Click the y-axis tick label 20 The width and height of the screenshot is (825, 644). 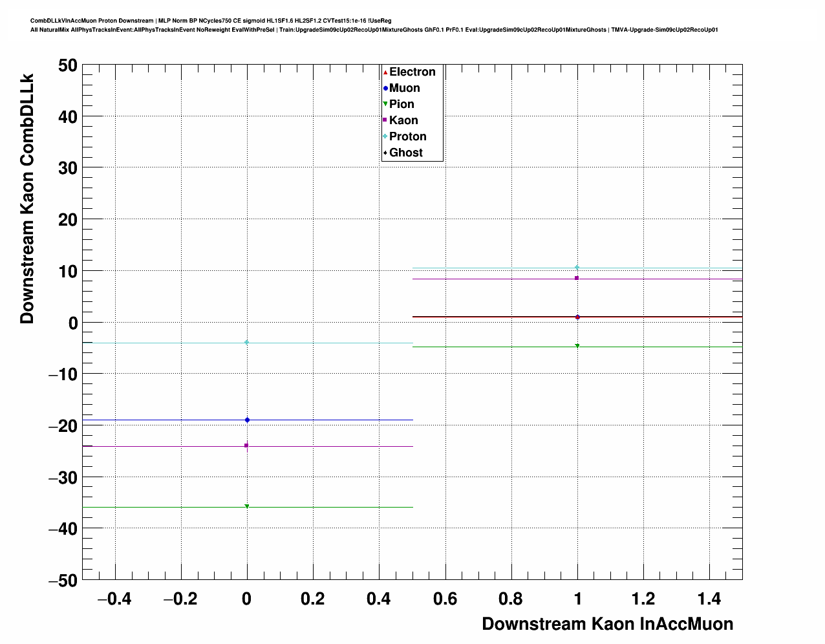(x=69, y=219)
